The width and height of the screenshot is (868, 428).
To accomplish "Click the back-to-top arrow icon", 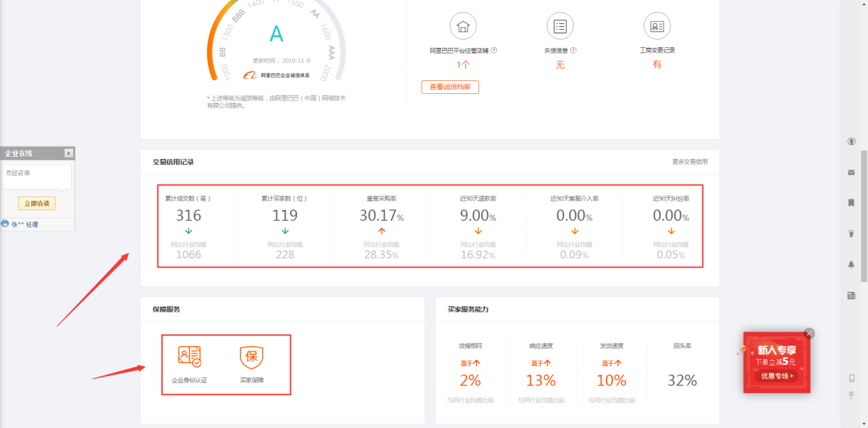I will 852,395.
